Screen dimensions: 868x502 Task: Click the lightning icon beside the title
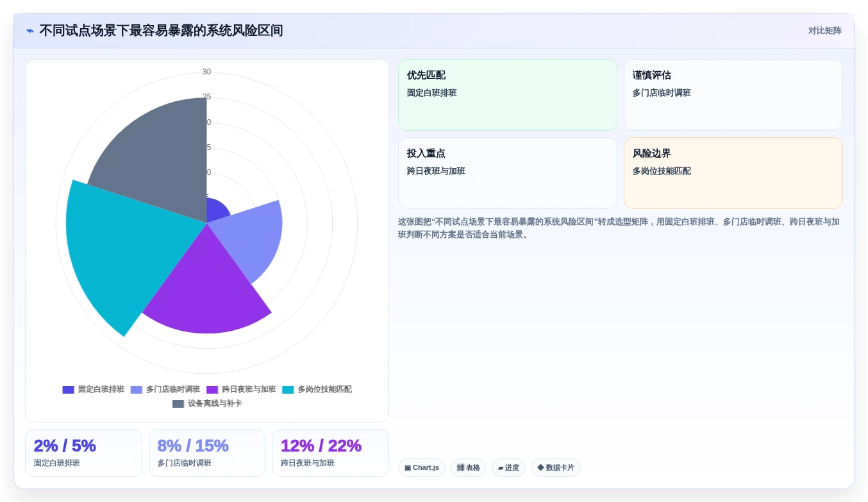click(30, 31)
